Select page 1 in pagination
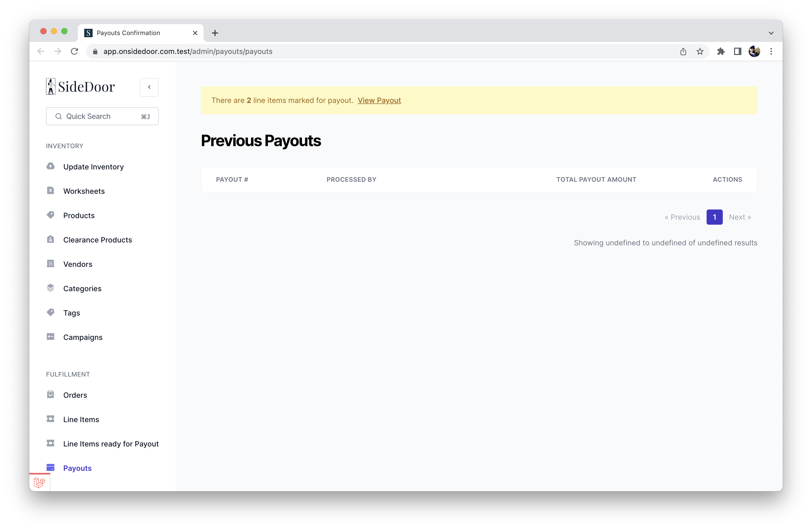This screenshot has height=530, width=812. (x=714, y=217)
